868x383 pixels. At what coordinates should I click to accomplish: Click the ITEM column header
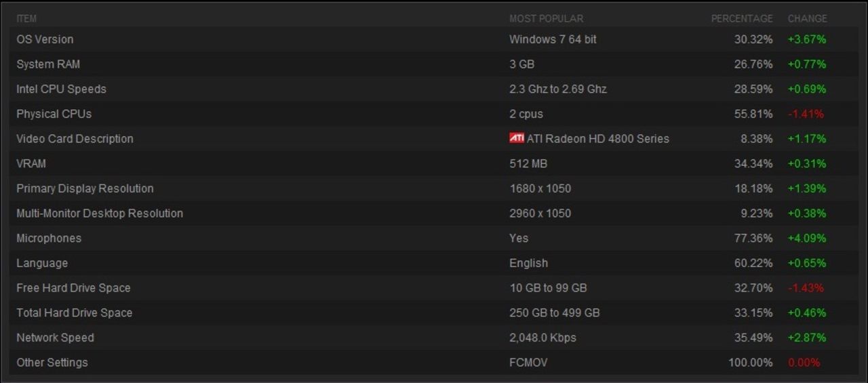pyautogui.click(x=26, y=18)
